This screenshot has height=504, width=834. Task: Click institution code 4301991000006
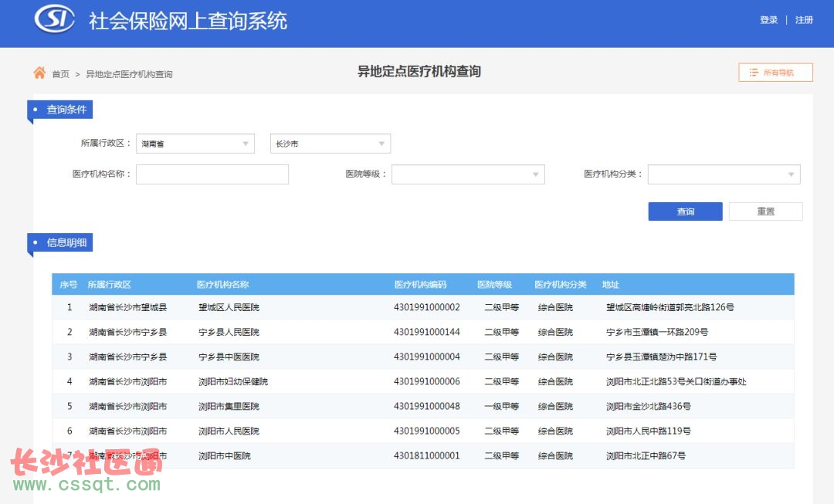(x=426, y=382)
